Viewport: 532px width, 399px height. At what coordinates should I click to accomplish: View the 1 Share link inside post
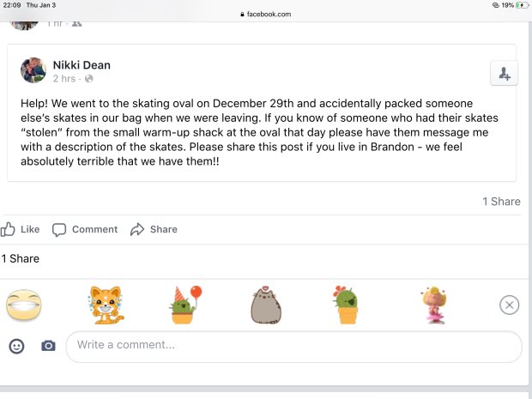pos(501,202)
